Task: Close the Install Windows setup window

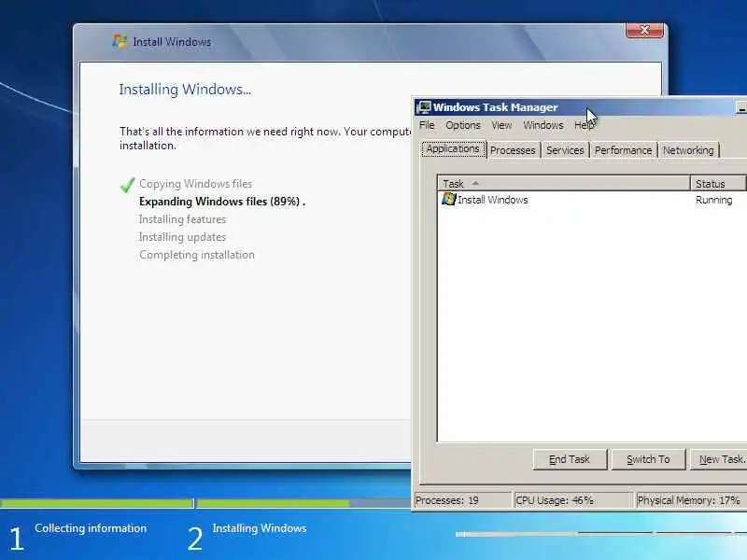Action: click(x=644, y=30)
